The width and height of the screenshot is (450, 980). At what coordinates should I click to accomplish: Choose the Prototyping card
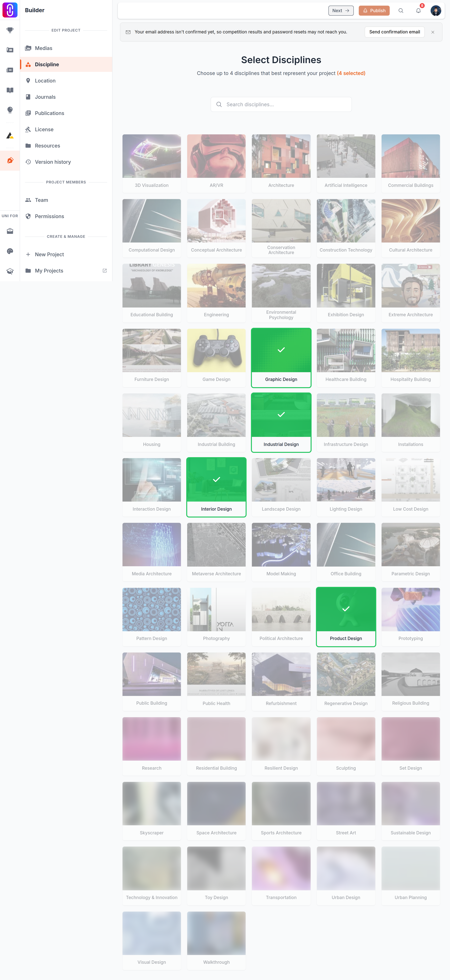point(410,617)
